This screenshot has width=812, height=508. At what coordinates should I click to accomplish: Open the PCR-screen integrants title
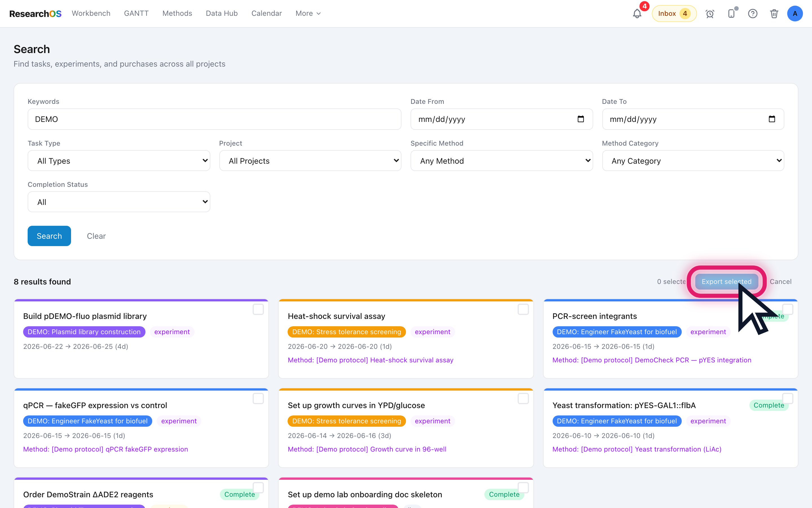[x=595, y=316]
